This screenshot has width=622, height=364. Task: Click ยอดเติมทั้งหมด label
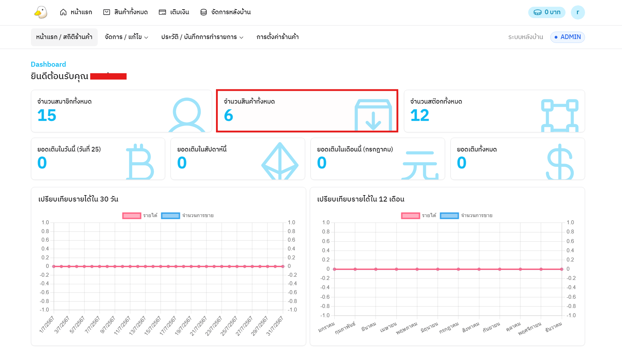477,149
